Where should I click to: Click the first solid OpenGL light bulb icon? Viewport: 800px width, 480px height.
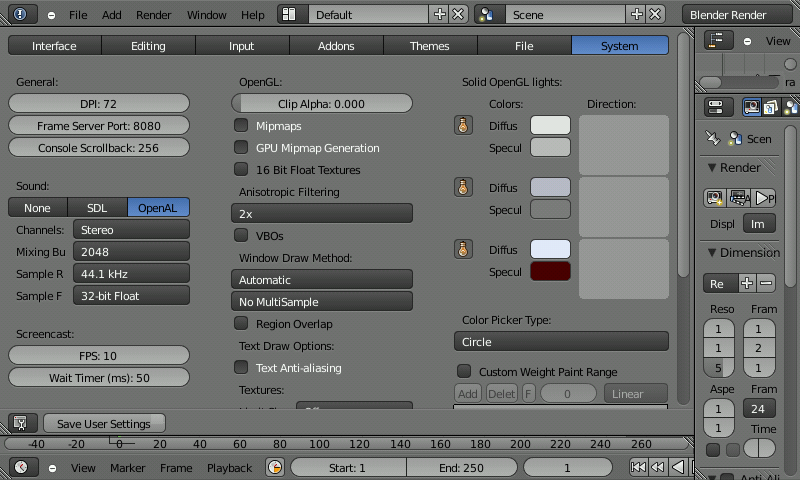[463, 125]
